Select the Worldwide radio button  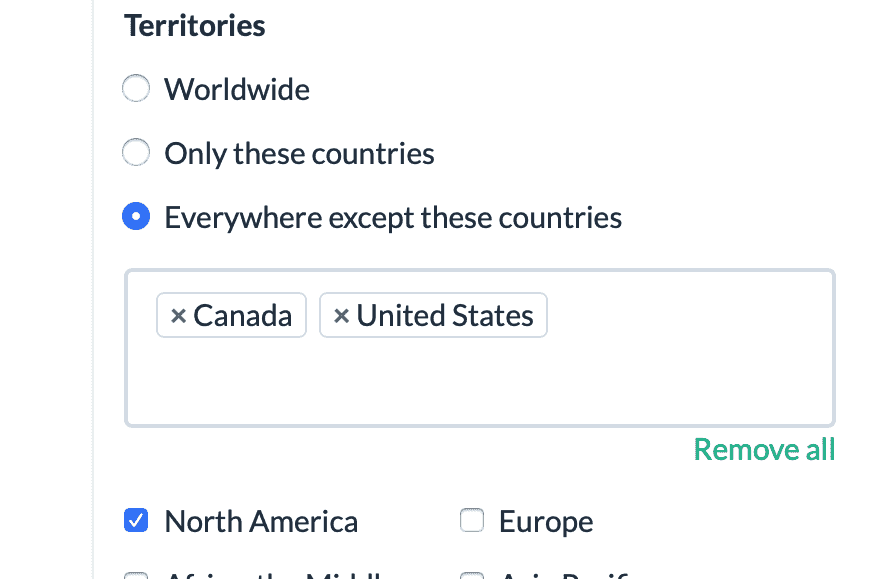136,89
